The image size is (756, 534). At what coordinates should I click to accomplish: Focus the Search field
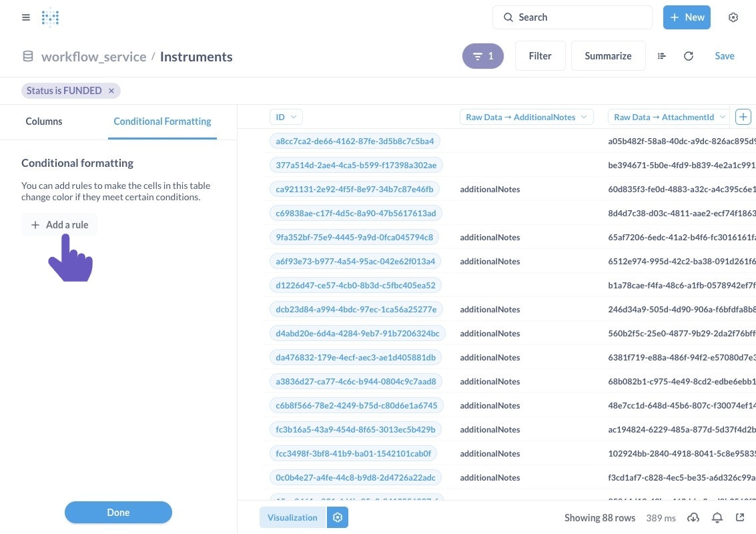coord(573,17)
